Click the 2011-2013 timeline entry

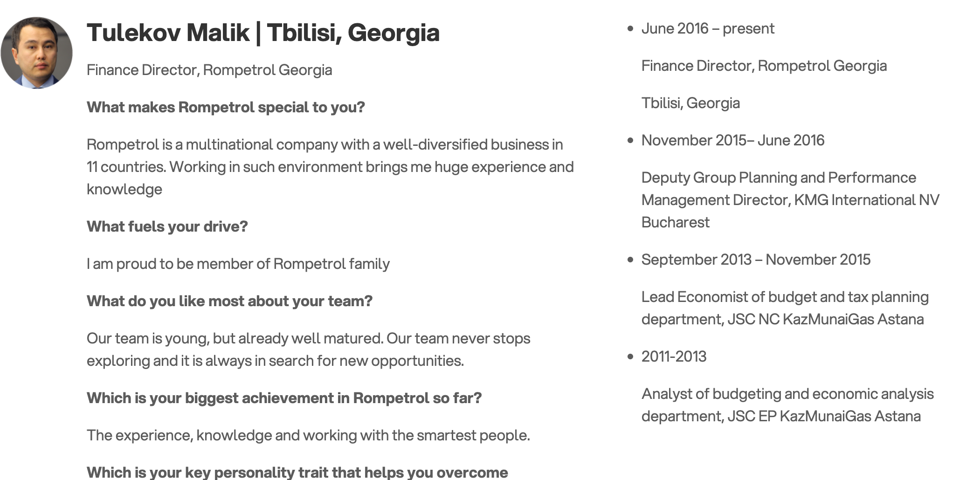click(x=674, y=357)
